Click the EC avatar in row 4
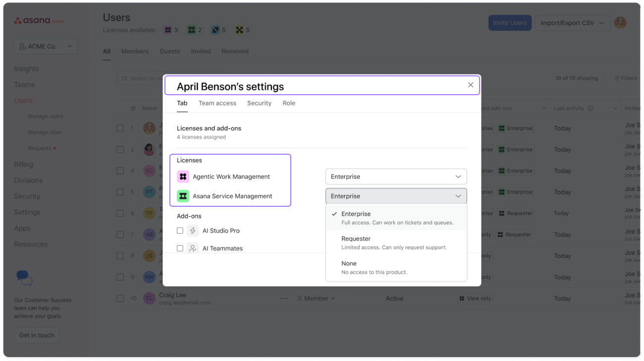Viewport: 644px width, 361px height. click(149, 171)
